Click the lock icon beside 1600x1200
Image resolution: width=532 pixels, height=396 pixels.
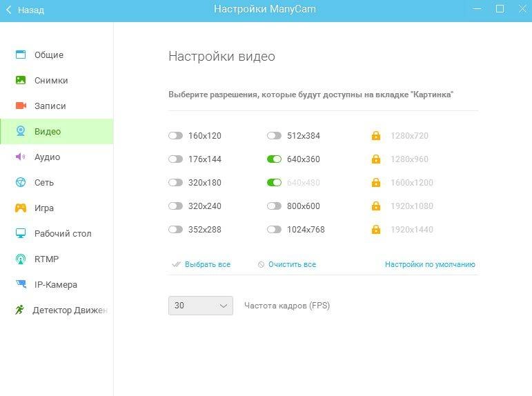[376, 182]
